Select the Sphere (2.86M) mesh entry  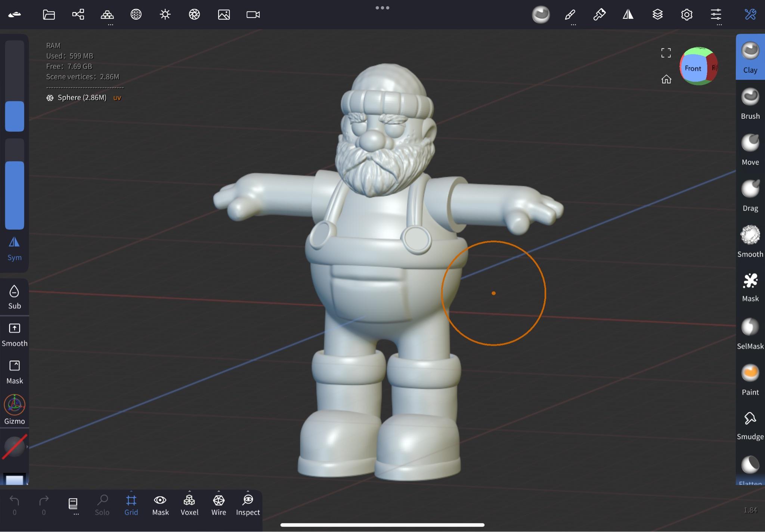tap(82, 98)
